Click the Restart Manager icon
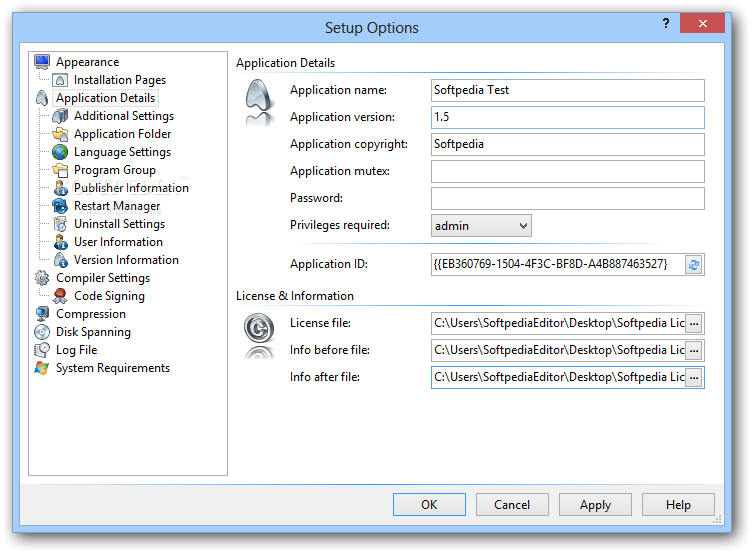 coord(60,206)
